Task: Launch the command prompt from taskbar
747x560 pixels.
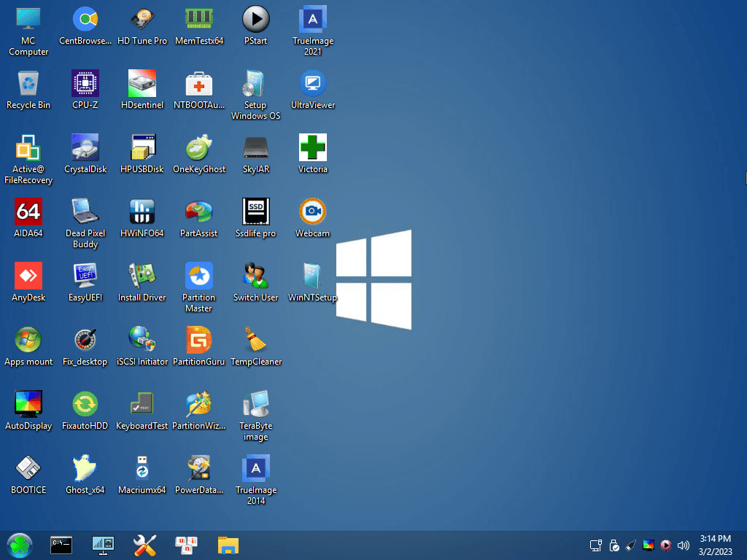Action: (61, 545)
